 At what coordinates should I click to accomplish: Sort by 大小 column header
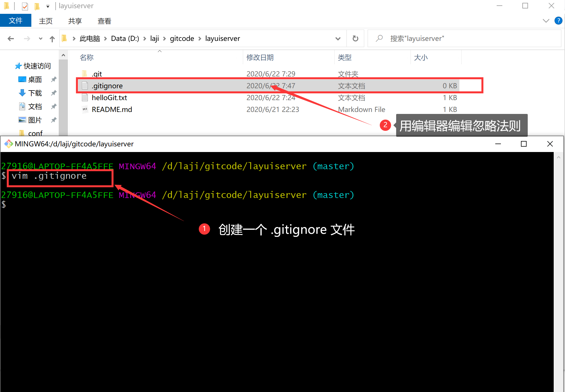[436, 57]
